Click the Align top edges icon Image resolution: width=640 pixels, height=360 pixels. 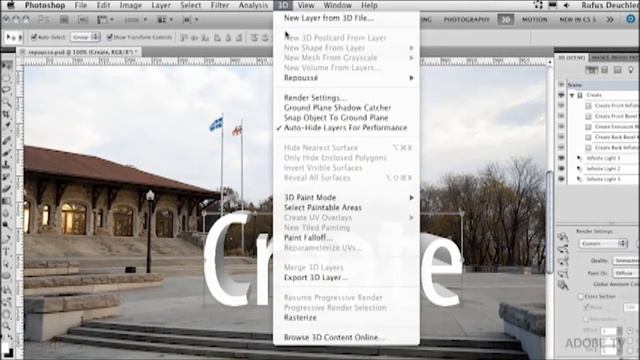[x=184, y=38]
